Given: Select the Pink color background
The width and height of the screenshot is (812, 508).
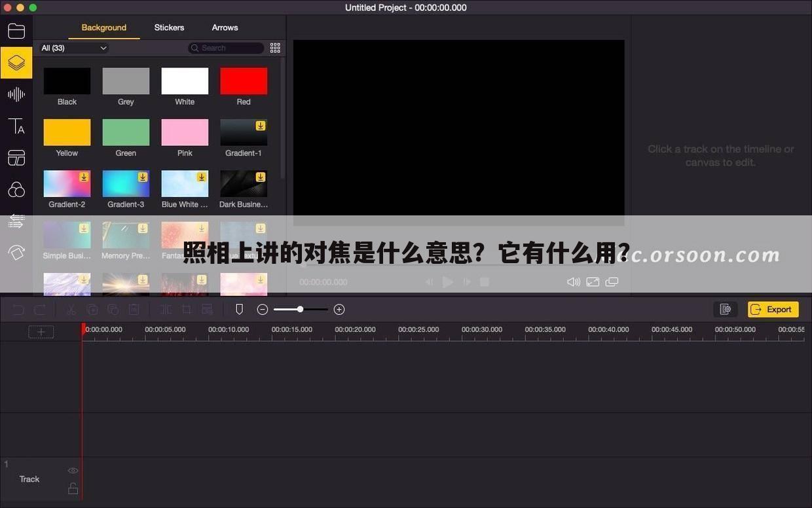Looking at the screenshot, I should coord(185,132).
